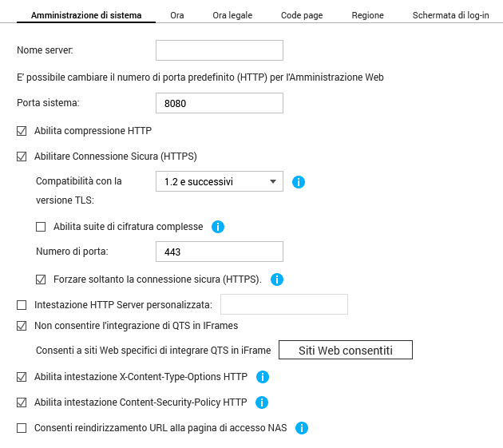This screenshot has height=448, width=503.
Task: Enable Abilita suite di cifratura complesse
Action: click(41, 227)
